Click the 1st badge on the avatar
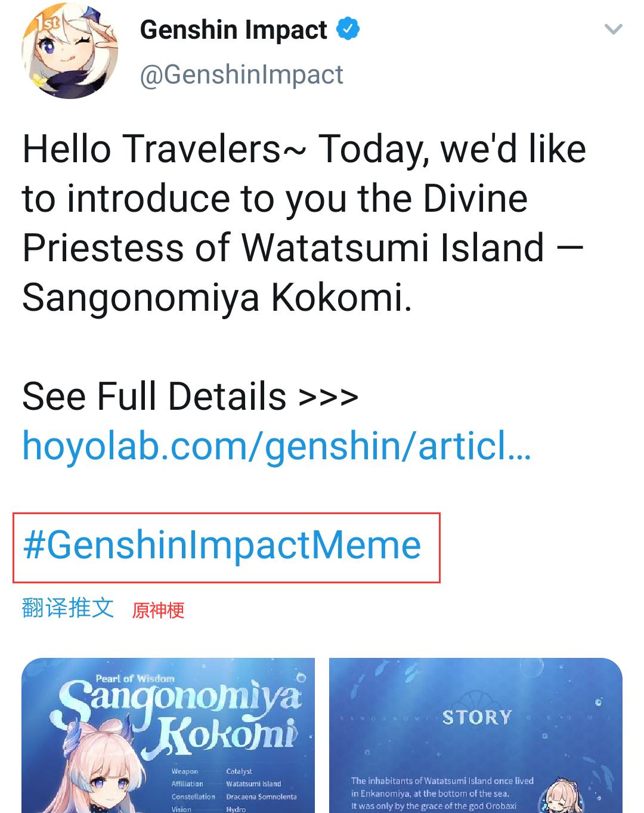 tap(47, 24)
